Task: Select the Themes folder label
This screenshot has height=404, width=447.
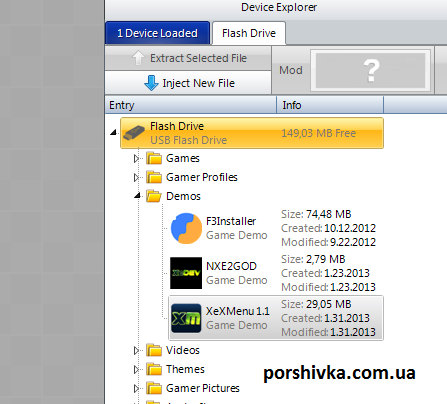Action: [185, 369]
